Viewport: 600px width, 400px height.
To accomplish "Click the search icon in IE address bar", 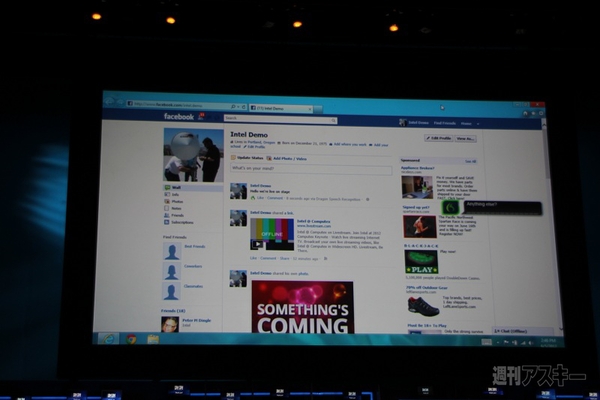I will [x=233, y=107].
